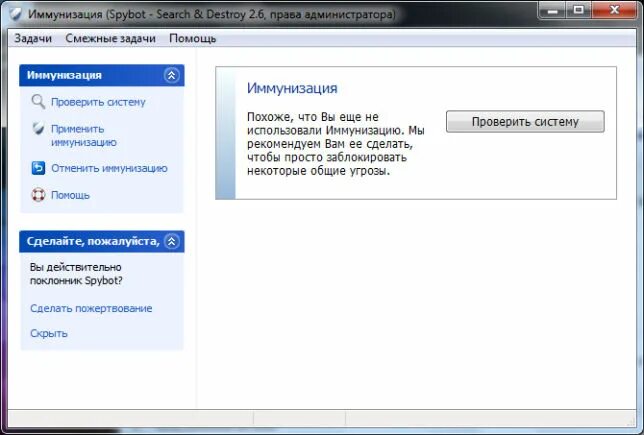Viewport: 644px width, 435px height.
Task: Click the shield icon beside Применить иммунизацию
Action: coord(38,129)
